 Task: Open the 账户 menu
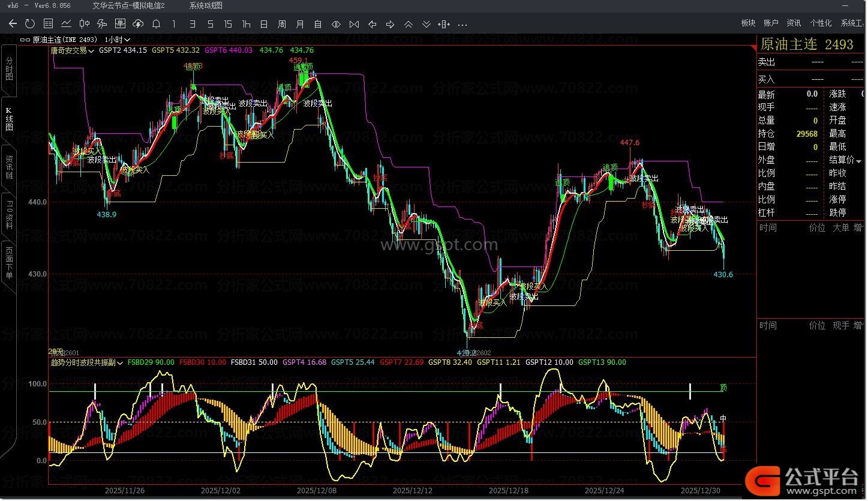pos(771,23)
